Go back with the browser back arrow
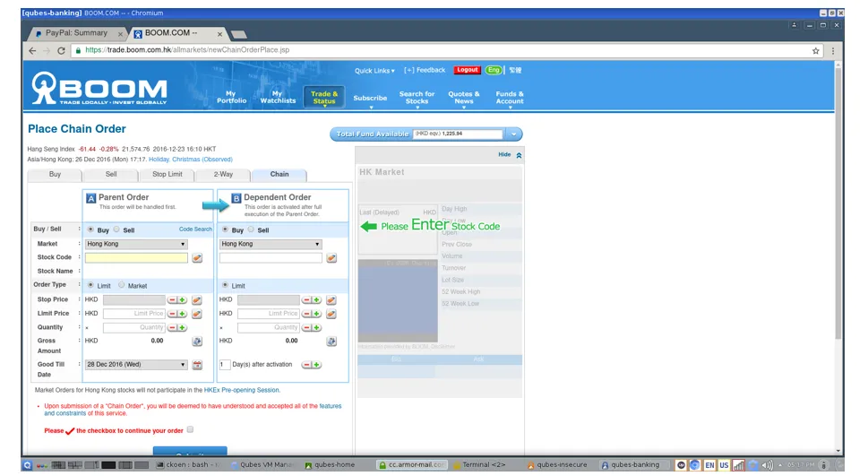The width and height of the screenshot is (868, 476). tap(32, 50)
